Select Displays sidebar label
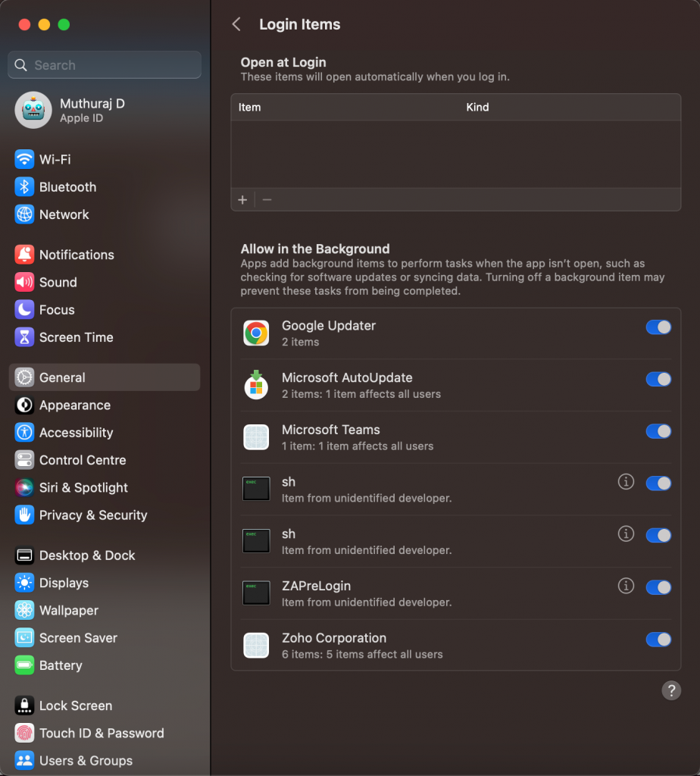The height and width of the screenshot is (776, 700). click(x=64, y=583)
